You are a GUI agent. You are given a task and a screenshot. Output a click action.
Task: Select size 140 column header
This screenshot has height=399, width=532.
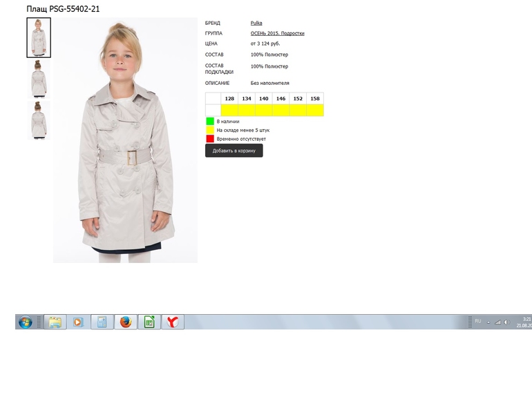(264, 99)
